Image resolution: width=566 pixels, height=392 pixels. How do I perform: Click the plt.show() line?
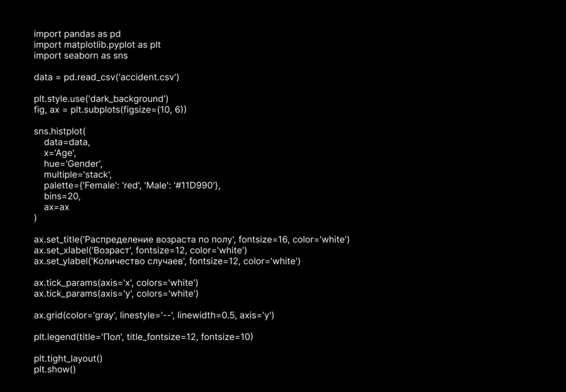[x=55, y=369]
